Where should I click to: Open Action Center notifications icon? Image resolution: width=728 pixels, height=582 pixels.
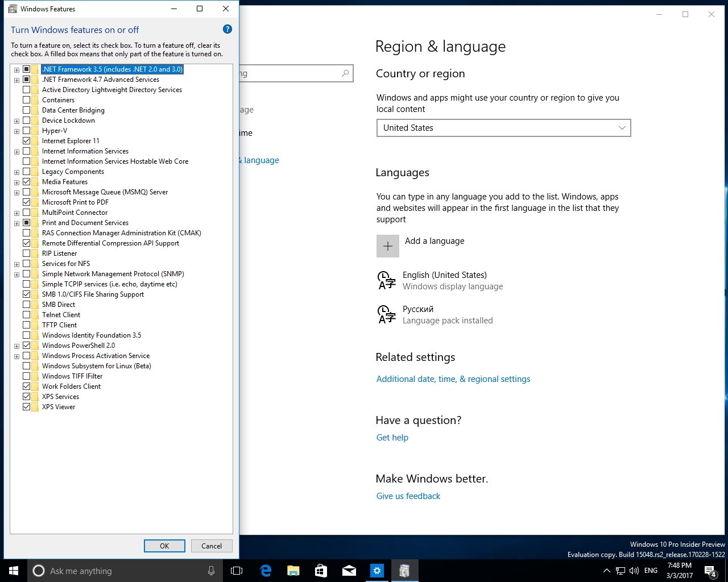coord(710,571)
